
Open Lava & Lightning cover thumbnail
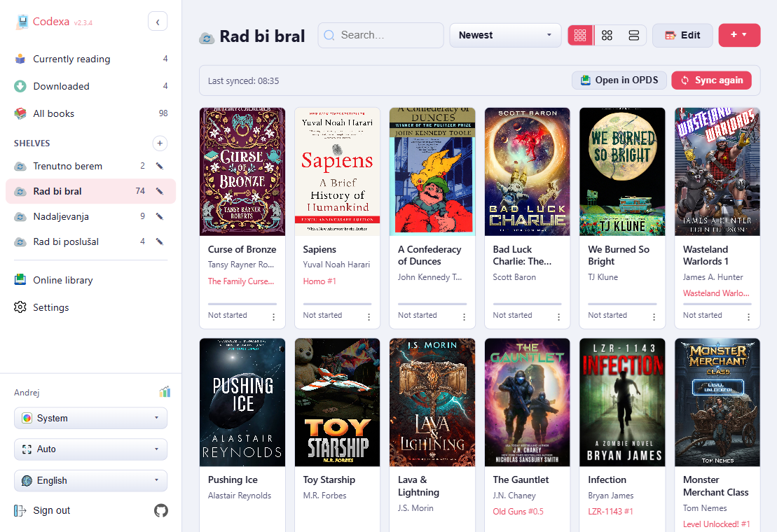[x=432, y=402]
